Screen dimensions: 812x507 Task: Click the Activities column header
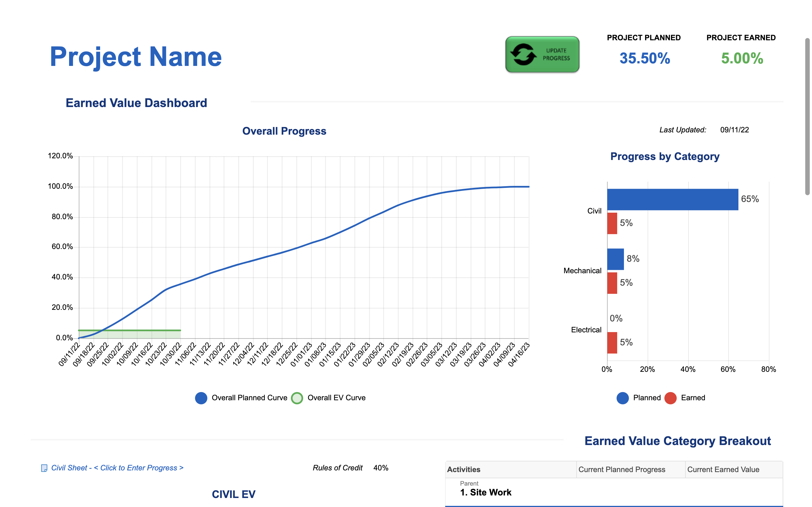pyautogui.click(x=464, y=470)
